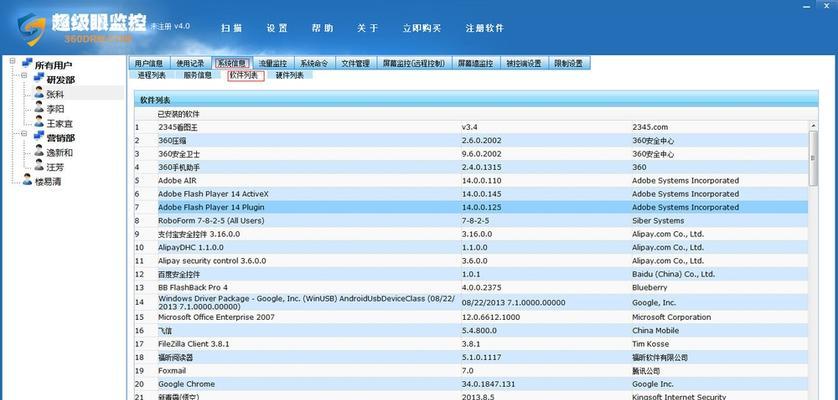Show the 硬件列表 sub-tab
Viewport: 838px width, 400px height.
(x=290, y=75)
